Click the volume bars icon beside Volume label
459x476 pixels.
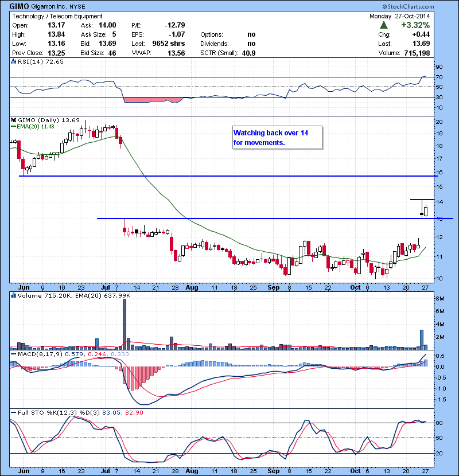13,295
